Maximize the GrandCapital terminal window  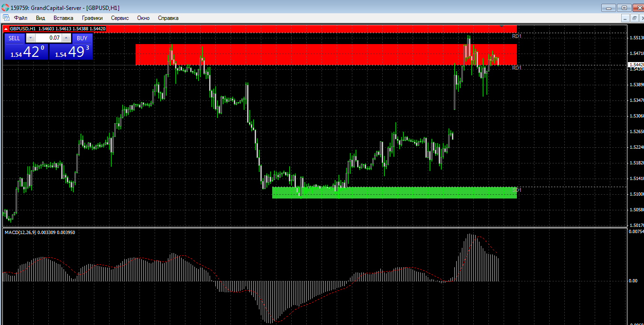[x=624, y=8]
